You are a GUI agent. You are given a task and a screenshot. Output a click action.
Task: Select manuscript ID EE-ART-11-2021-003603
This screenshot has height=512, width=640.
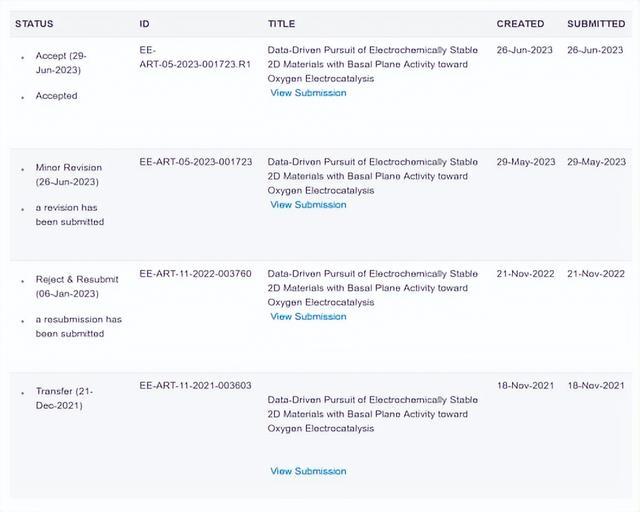click(x=195, y=385)
